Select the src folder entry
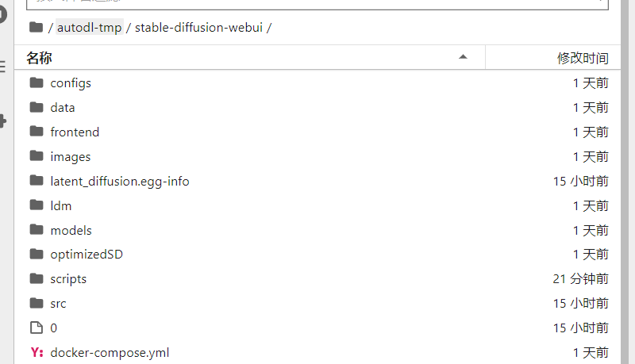Screen dimensions: 635x364 pyautogui.click(x=58, y=304)
